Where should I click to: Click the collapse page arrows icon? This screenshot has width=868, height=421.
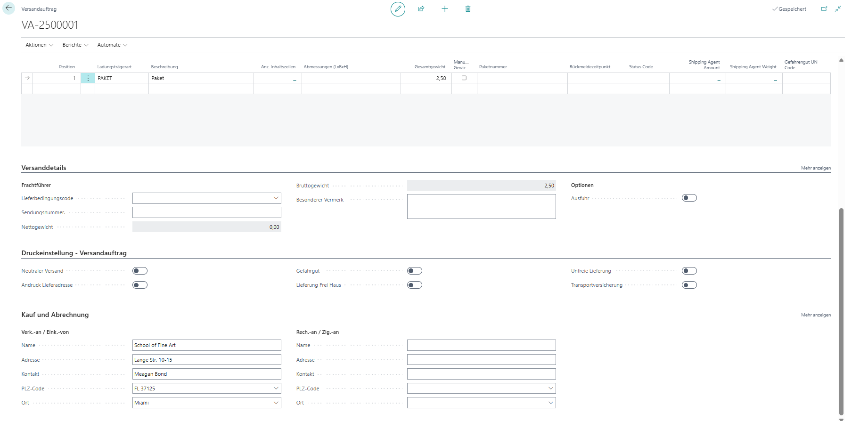[838, 9]
